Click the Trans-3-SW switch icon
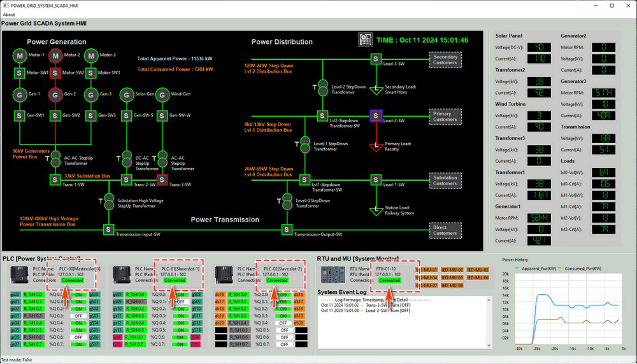The height and width of the screenshot is (364, 637). pyautogui.click(x=162, y=179)
